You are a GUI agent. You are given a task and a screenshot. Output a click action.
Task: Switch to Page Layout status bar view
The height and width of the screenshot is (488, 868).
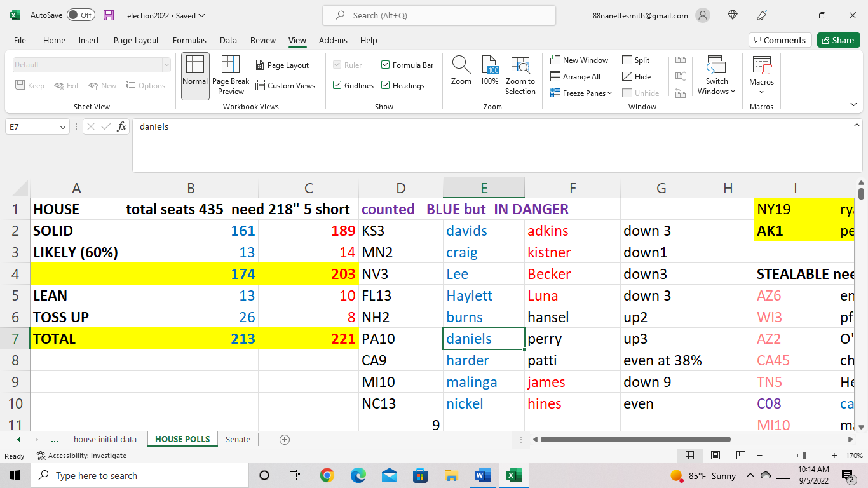[715, 456]
